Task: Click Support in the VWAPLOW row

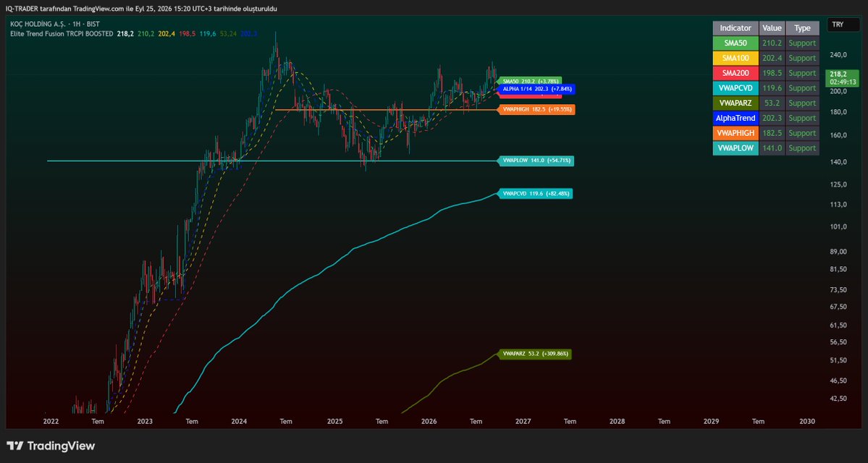Action: pos(802,148)
